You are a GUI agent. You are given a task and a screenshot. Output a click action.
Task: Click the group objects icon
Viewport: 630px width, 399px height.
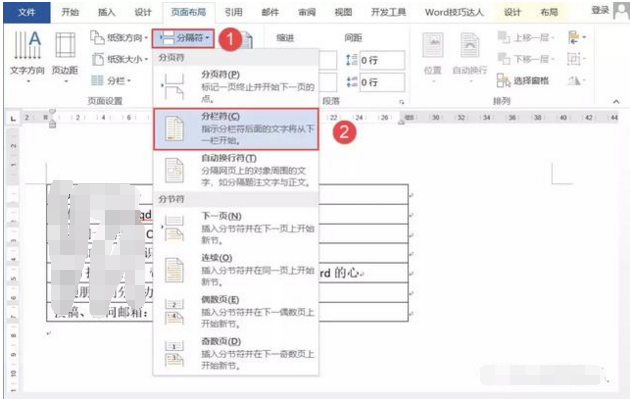(576, 59)
